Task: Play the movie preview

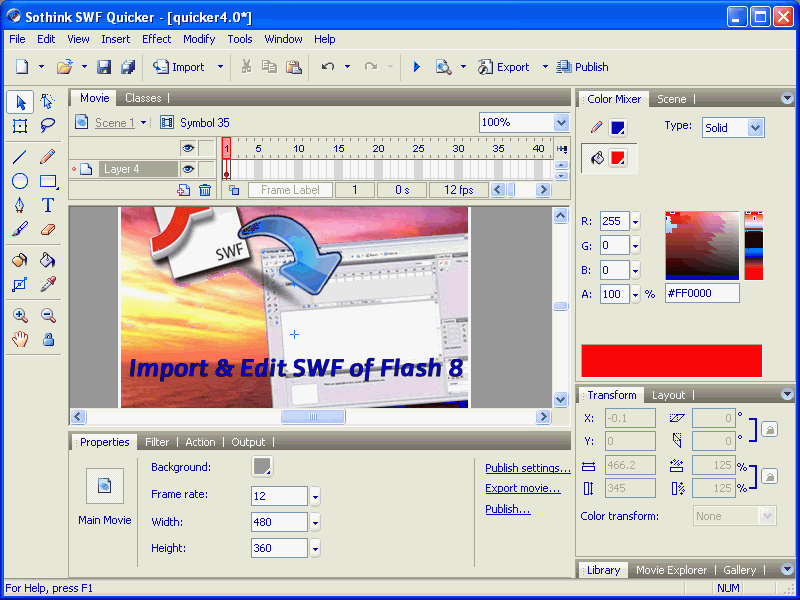Action: [x=416, y=67]
